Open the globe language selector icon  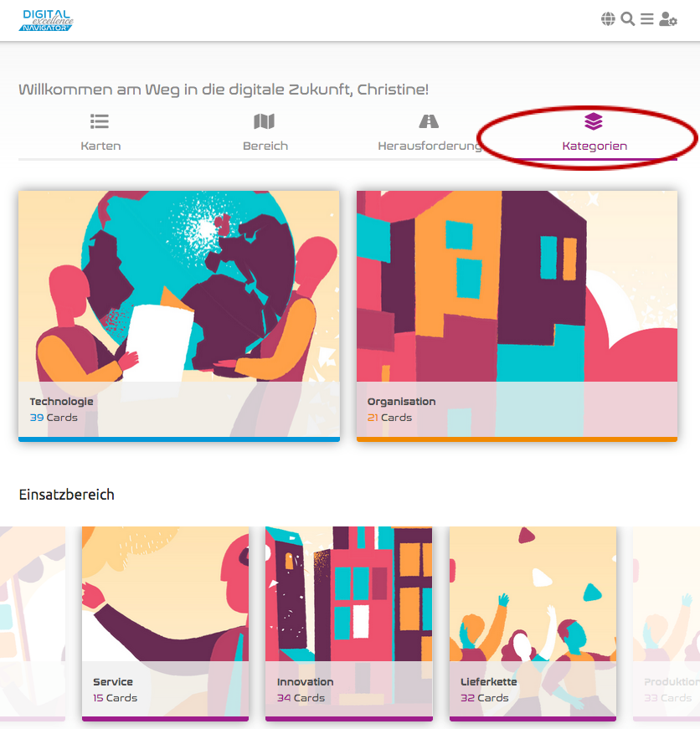click(x=608, y=19)
